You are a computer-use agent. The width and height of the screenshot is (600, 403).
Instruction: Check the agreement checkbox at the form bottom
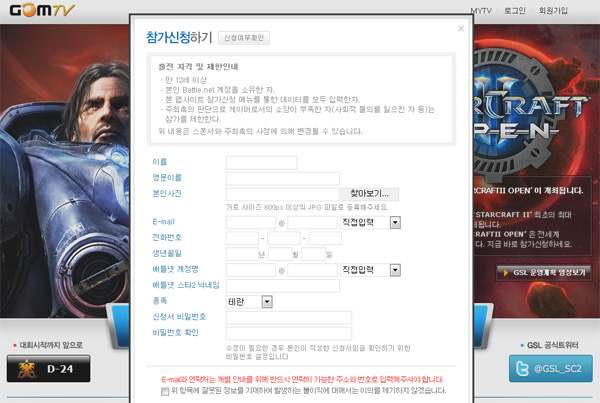coord(164,391)
